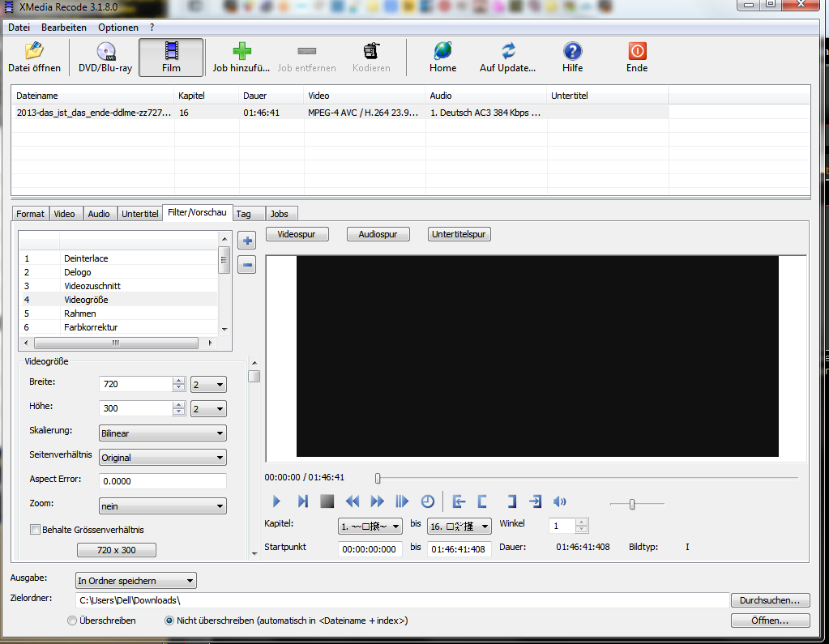Click the red Ende exit icon

pyautogui.click(x=637, y=51)
